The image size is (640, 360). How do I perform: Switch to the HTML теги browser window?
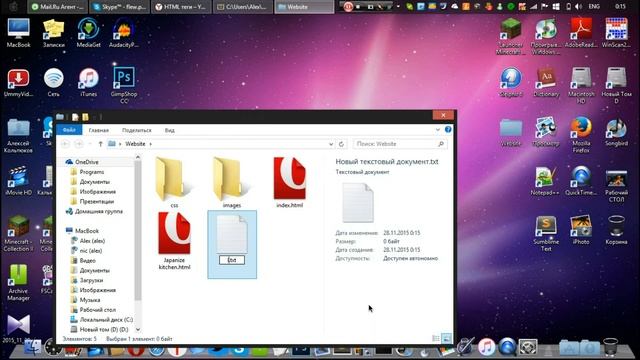(x=181, y=7)
